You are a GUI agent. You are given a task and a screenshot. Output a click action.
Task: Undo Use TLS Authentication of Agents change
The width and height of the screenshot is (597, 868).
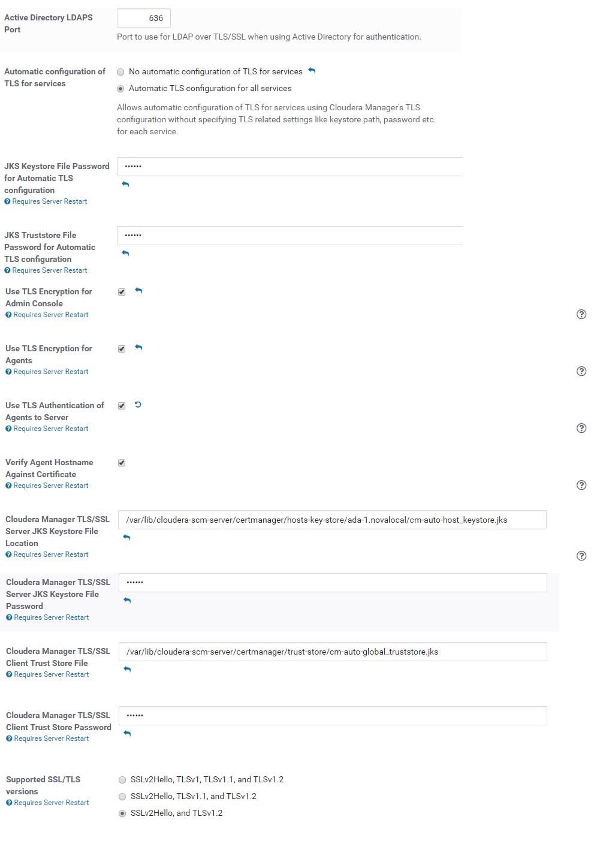pos(138,405)
